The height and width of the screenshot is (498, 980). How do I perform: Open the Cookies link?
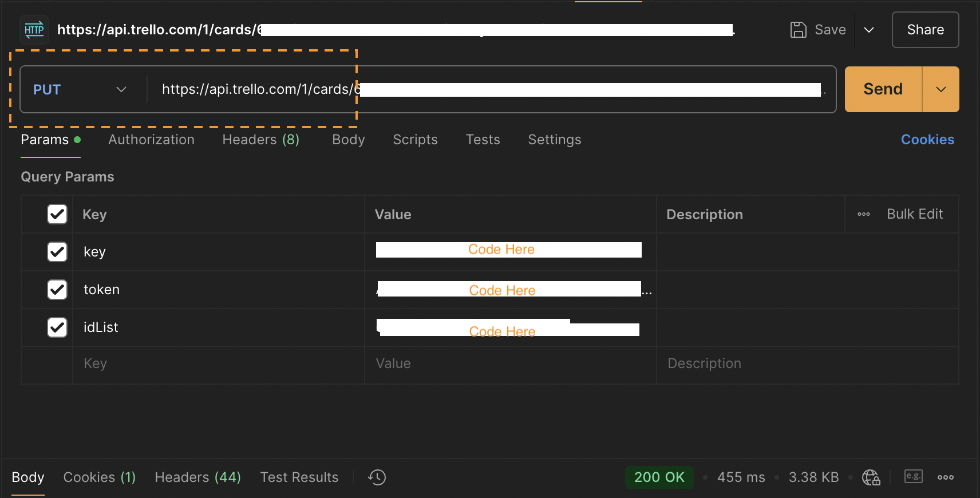[927, 140]
